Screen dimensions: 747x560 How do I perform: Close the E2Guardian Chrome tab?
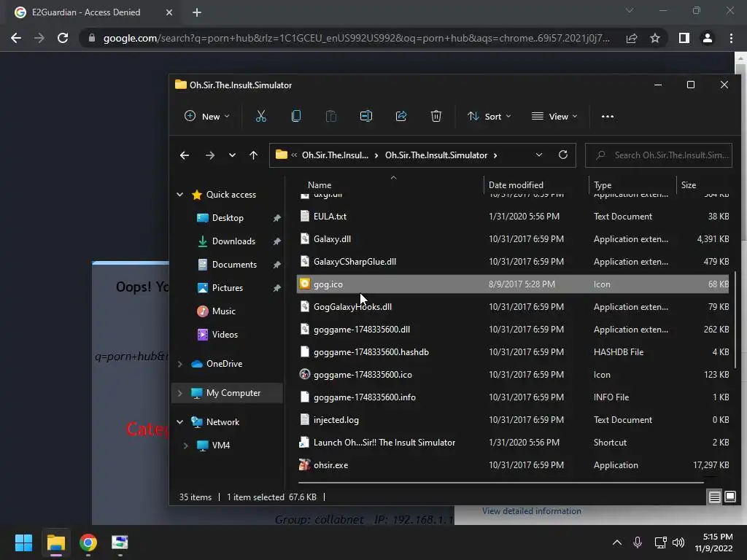[x=169, y=12]
